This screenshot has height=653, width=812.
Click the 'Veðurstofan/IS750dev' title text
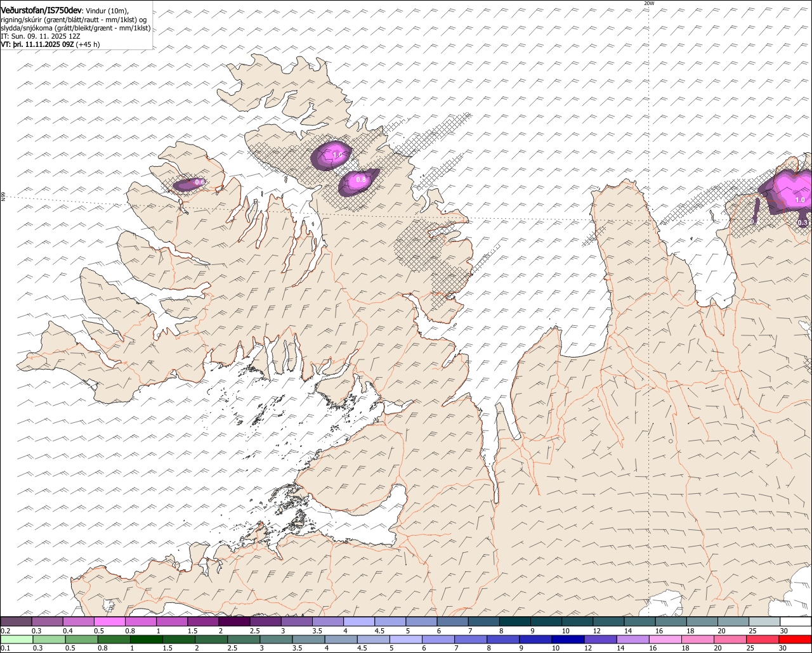tap(41, 10)
